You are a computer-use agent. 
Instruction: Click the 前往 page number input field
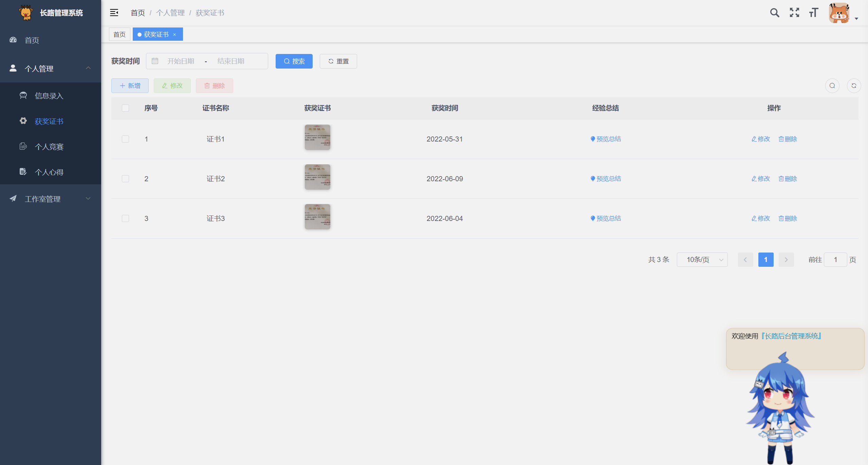(x=835, y=260)
